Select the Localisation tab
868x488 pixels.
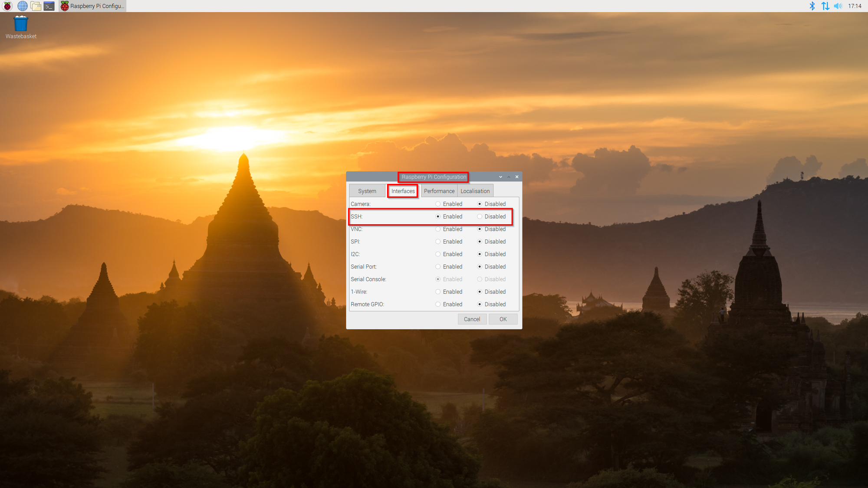[x=474, y=191]
